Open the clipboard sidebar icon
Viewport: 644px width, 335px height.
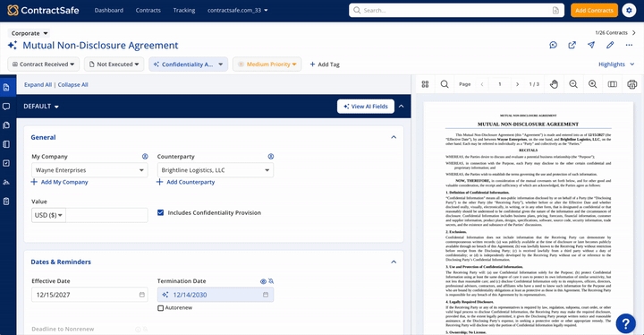[6, 202]
